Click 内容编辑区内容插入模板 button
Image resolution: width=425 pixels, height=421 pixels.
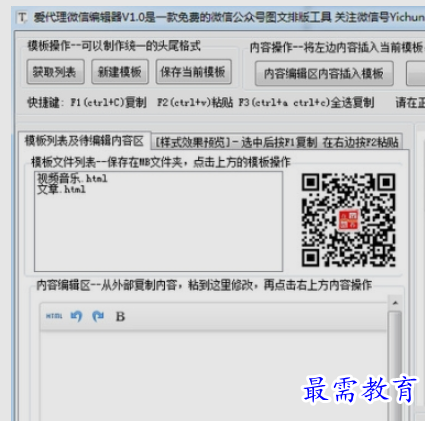pos(324,73)
